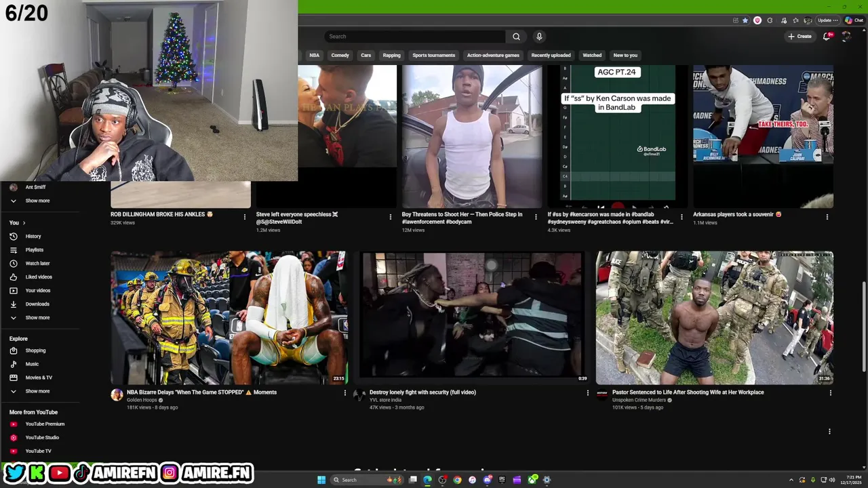Open the Windows Start menu
The width and height of the screenshot is (868, 488).
tap(321, 480)
